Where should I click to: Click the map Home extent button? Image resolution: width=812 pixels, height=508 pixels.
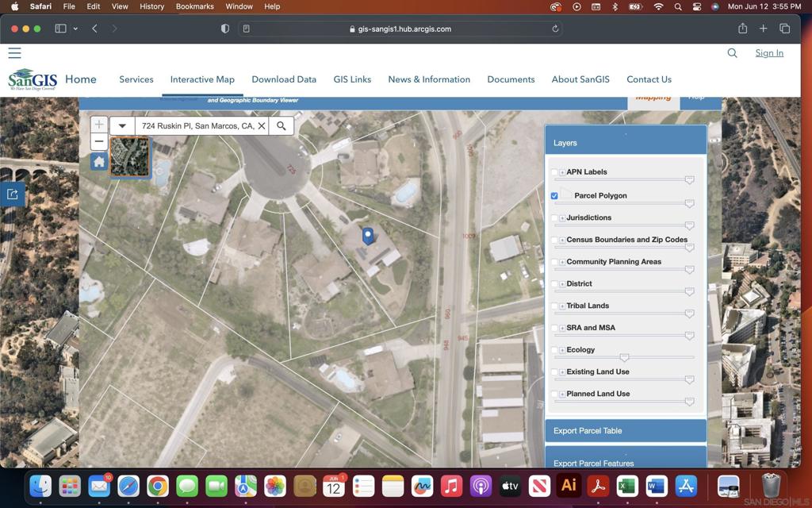tap(98, 162)
